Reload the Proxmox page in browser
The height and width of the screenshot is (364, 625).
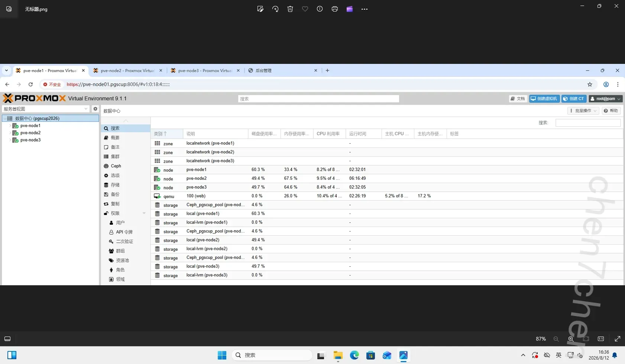click(30, 84)
